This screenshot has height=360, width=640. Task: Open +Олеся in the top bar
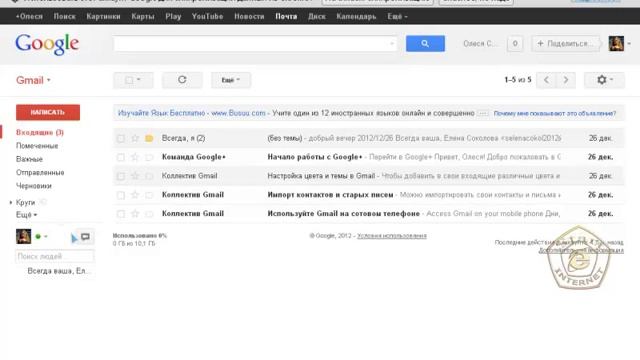click(29, 17)
